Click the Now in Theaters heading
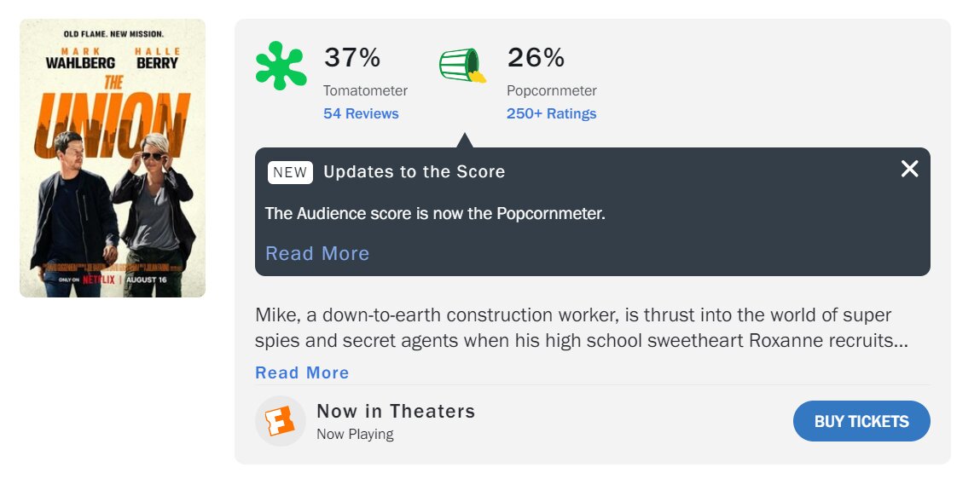 coord(396,411)
